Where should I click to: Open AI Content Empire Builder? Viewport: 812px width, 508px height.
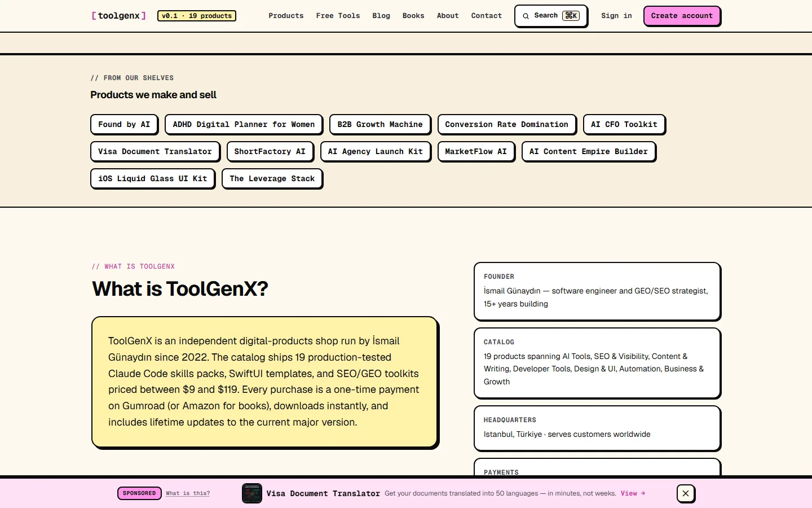click(x=589, y=151)
